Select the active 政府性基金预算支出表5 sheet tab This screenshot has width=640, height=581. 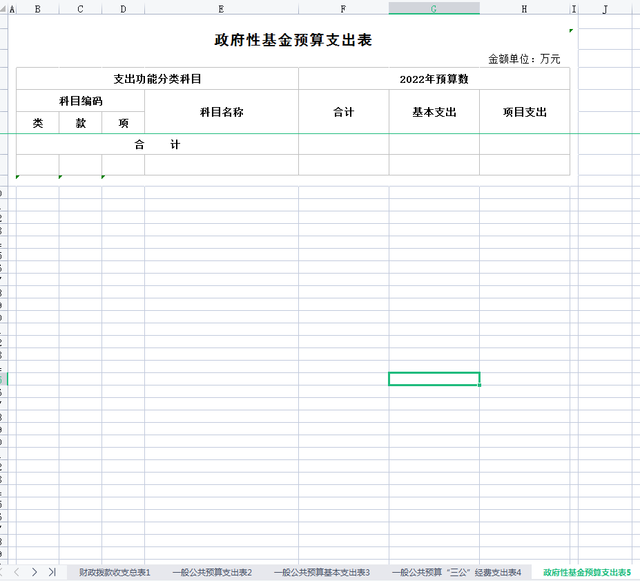[586, 572]
